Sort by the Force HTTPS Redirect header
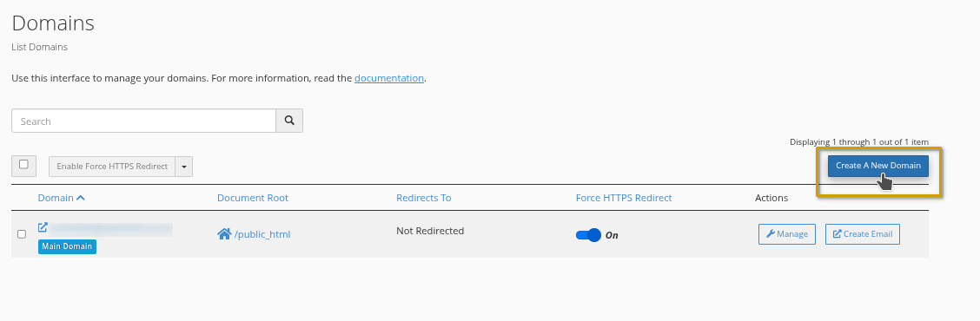The width and height of the screenshot is (980, 321). click(x=624, y=198)
